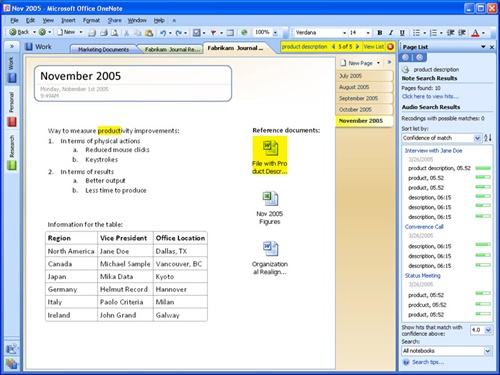
Task: Open the Help menu
Action: pos(159,20)
